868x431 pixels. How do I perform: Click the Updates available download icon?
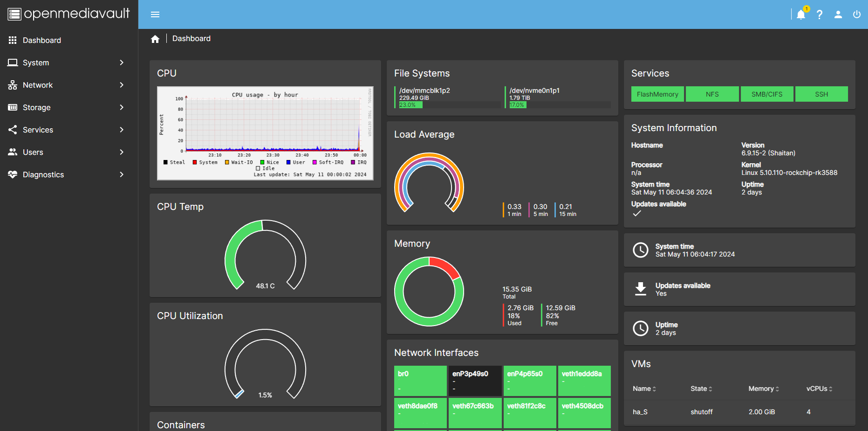click(x=641, y=289)
